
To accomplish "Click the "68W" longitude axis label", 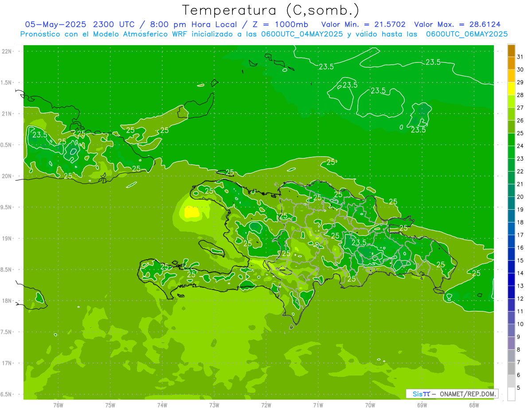I will click(x=474, y=405).
